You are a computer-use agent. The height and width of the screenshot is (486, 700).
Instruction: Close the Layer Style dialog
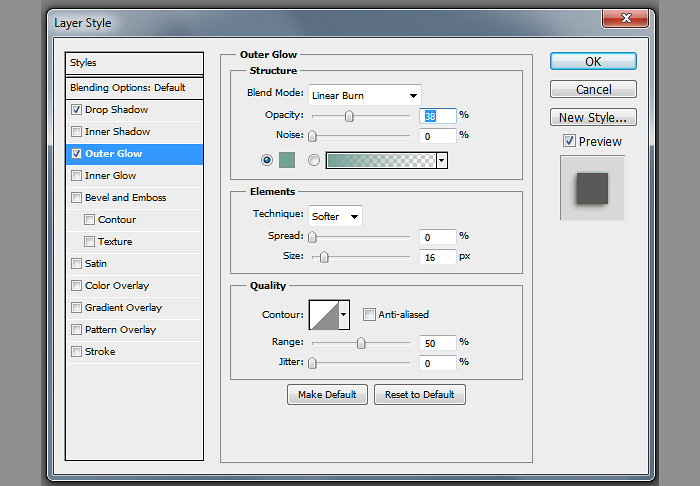[625, 18]
